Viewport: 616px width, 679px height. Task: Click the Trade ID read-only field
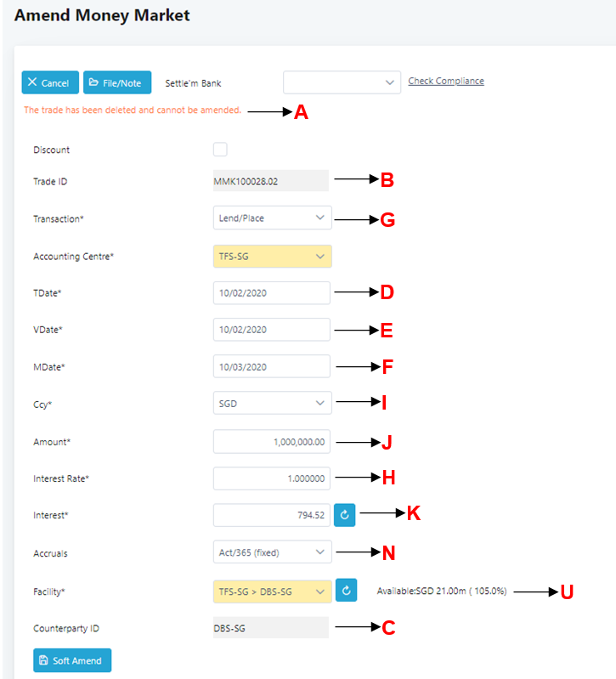[270, 181]
